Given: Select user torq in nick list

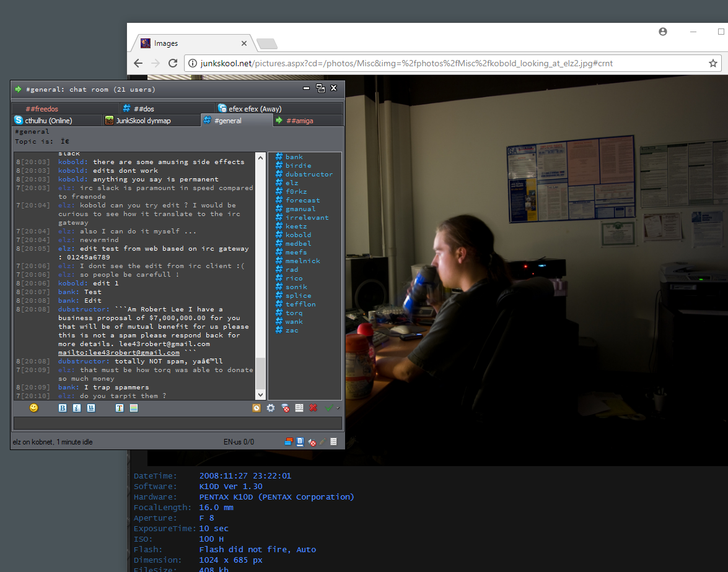Looking at the screenshot, I should tap(294, 313).
